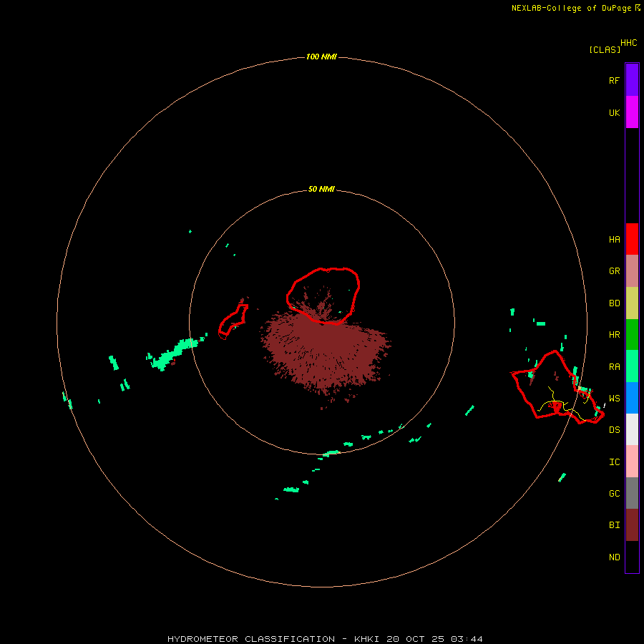Click the ND black legend swatch
This screenshot has width=644, height=644.
pos(632,557)
